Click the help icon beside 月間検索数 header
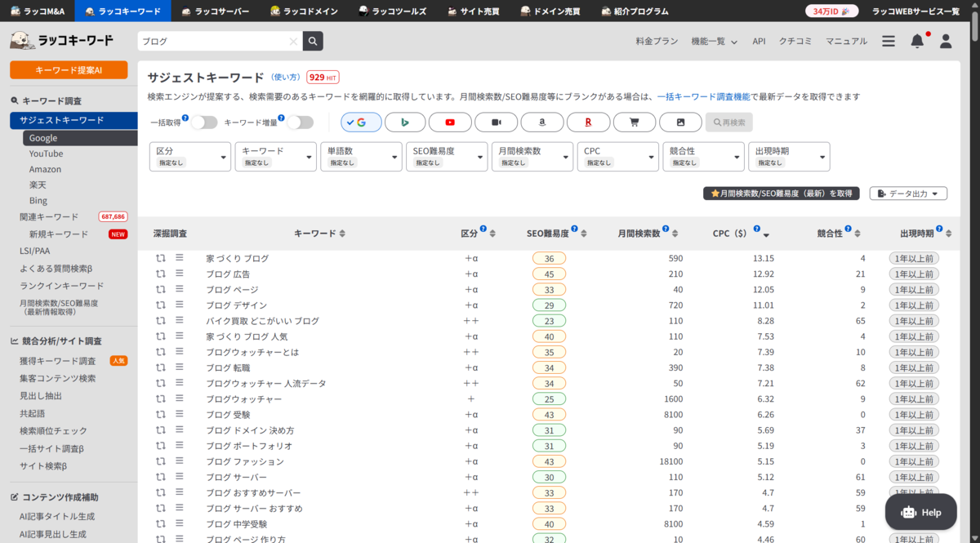 pyautogui.click(x=666, y=229)
